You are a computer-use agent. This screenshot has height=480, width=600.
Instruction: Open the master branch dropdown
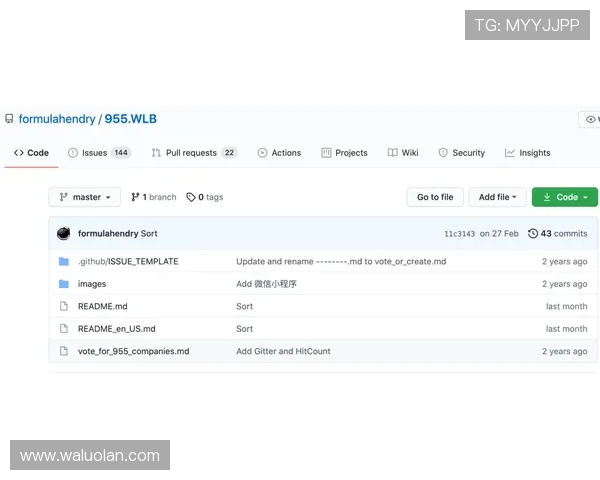[x=85, y=197]
